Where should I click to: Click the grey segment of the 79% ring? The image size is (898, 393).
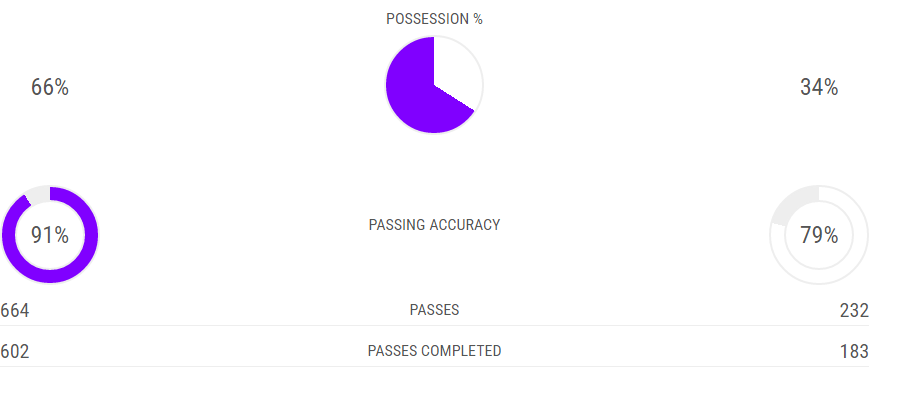(x=796, y=203)
